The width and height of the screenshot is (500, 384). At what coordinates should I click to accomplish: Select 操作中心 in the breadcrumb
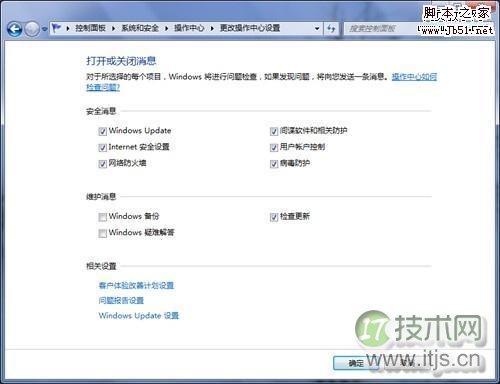tap(189, 28)
